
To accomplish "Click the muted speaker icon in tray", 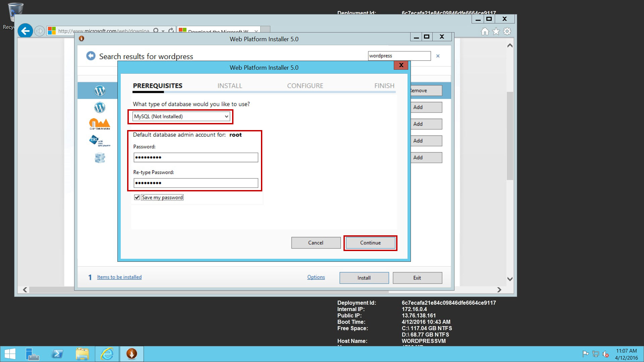I will (x=606, y=354).
